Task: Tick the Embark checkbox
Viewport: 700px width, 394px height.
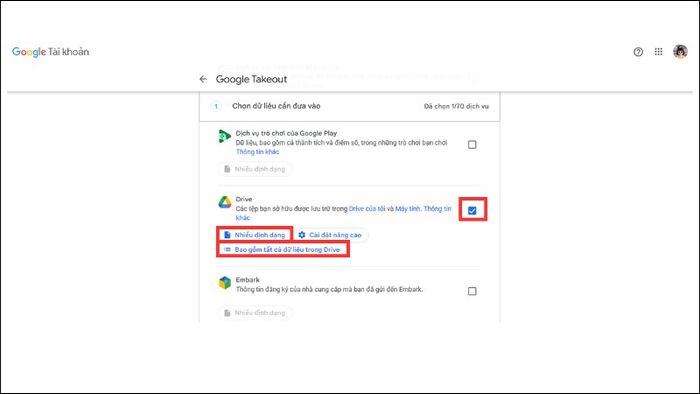Action: click(x=472, y=291)
